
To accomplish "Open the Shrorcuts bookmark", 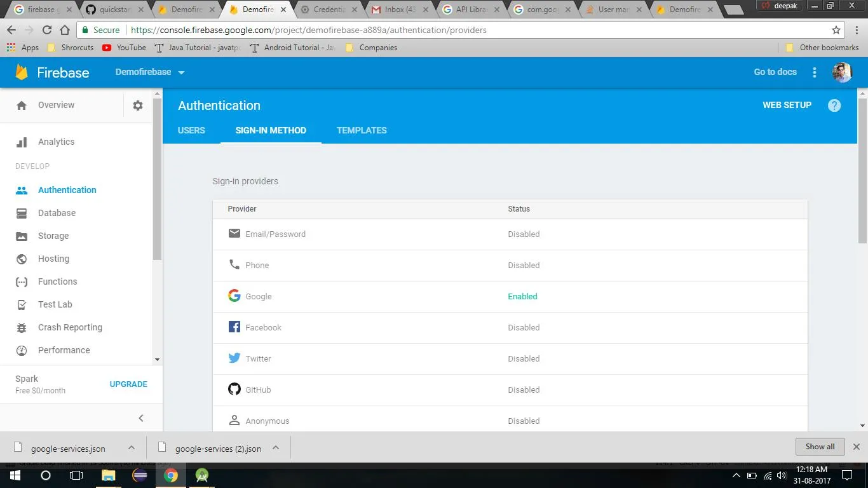I will point(71,48).
